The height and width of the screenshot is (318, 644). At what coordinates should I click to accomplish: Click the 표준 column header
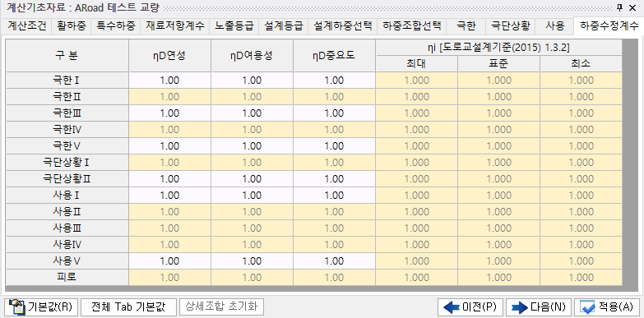(x=498, y=64)
